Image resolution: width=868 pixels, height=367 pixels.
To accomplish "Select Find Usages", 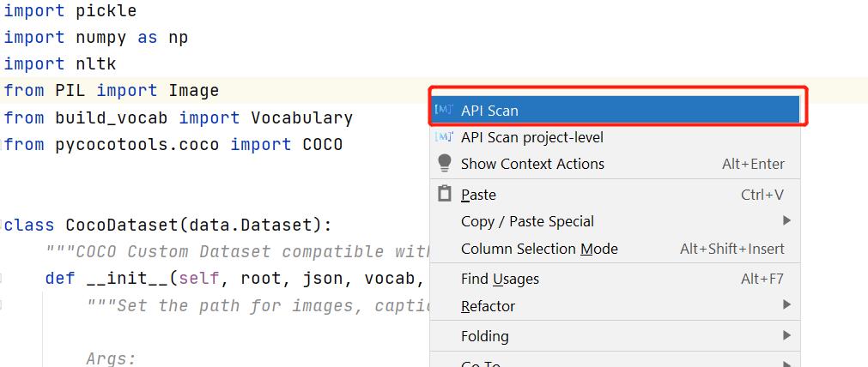I will point(500,279).
